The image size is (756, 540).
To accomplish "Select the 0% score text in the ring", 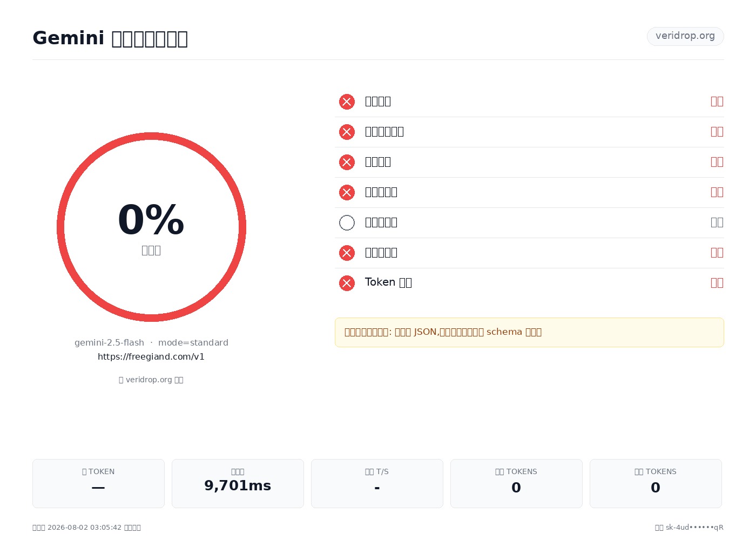I will tap(151, 220).
